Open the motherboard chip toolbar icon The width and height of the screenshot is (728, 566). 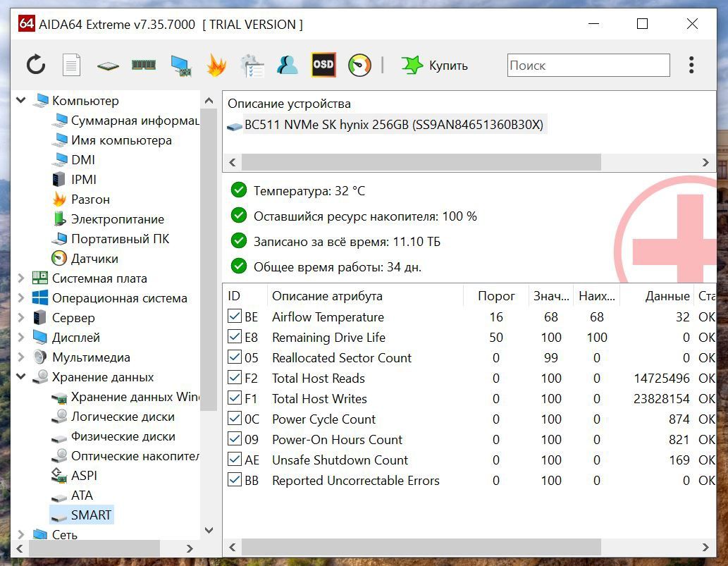point(108,66)
